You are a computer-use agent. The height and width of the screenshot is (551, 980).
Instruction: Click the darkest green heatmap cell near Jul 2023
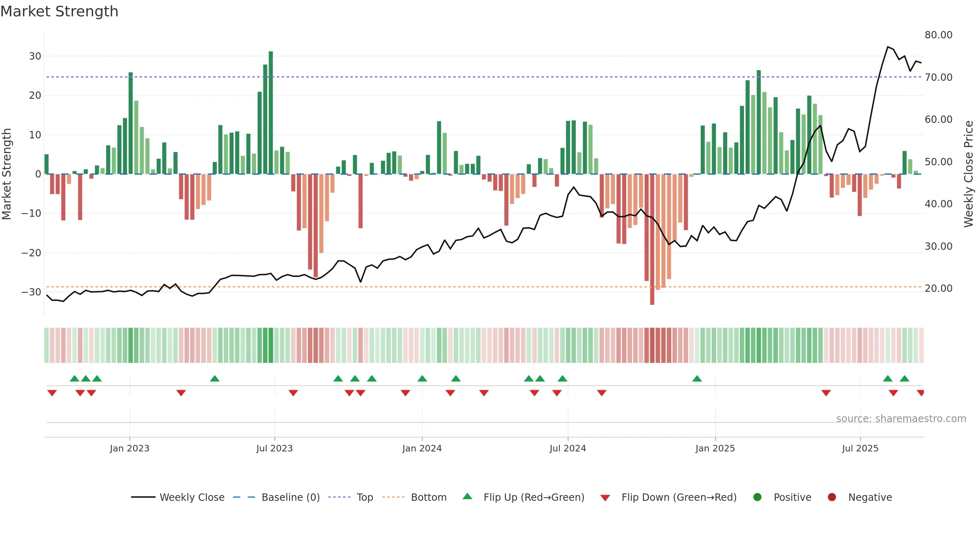pos(271,345)
